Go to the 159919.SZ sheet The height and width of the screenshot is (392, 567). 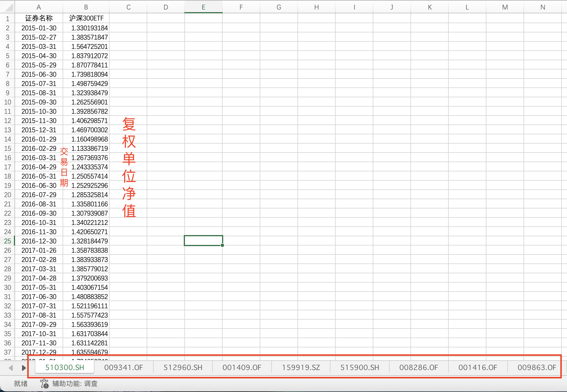pos(301,368)
